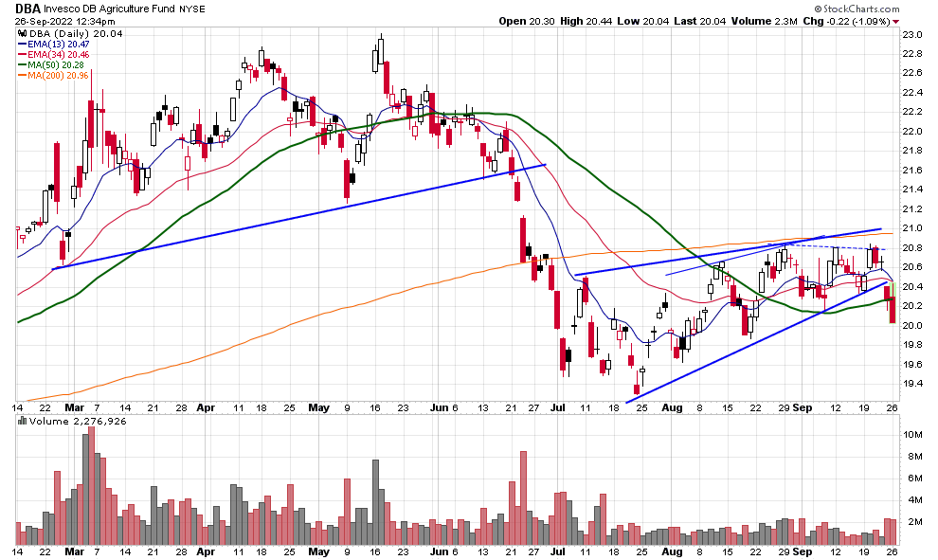Click the 19.4 price axis label

[x=911, y=384]
